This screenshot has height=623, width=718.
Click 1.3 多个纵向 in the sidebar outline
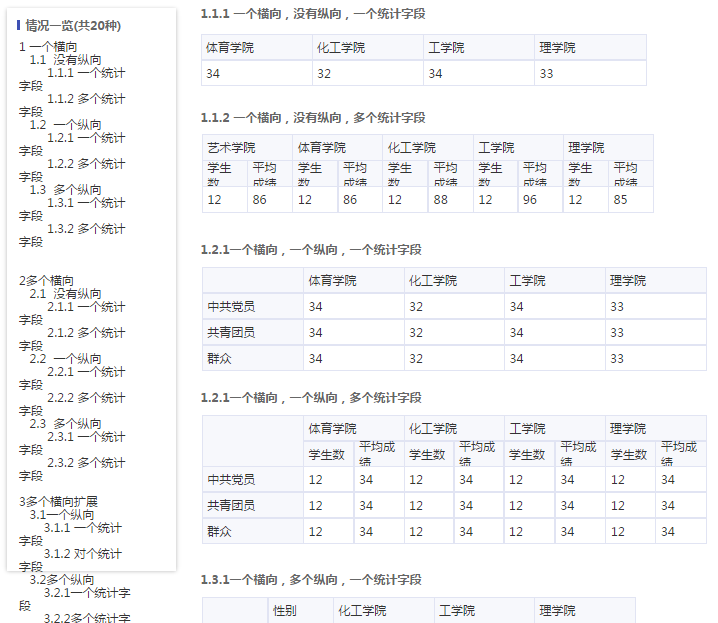(x=65, y=190)
